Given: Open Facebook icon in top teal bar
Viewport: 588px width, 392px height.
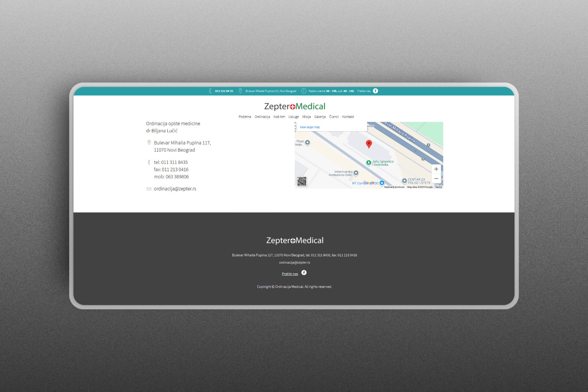Looking at the screenshot, I should [x=375, y=91].
